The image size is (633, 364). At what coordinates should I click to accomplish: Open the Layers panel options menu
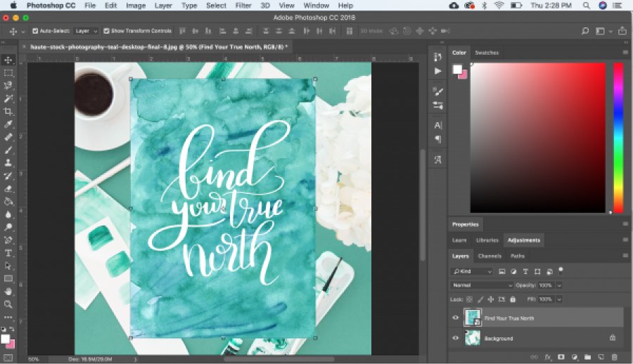tap(625, 256)
